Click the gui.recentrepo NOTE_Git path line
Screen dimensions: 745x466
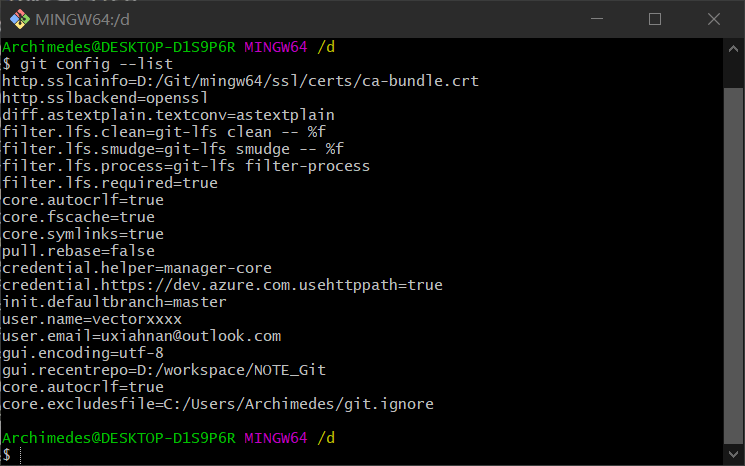coord(164,370)
